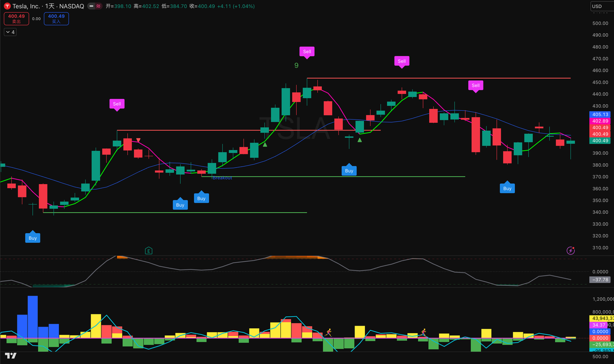Select the rightmost Buy signal label
614x364 pixels.
click(x=507, y=188)
